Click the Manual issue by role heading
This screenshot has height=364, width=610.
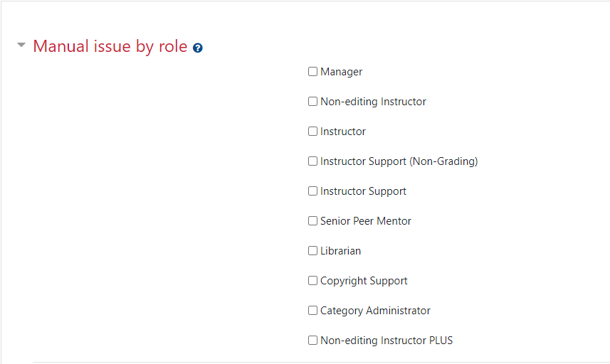(x=110, y=46)
